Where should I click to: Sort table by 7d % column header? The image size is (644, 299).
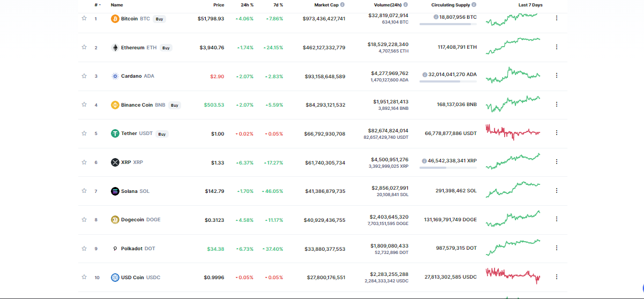click(278, 5)
